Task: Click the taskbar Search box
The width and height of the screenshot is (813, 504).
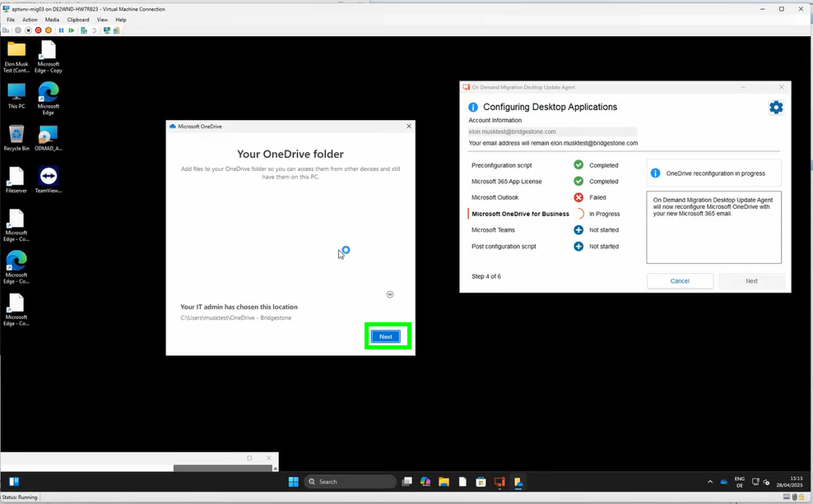Action: (350, 482)
